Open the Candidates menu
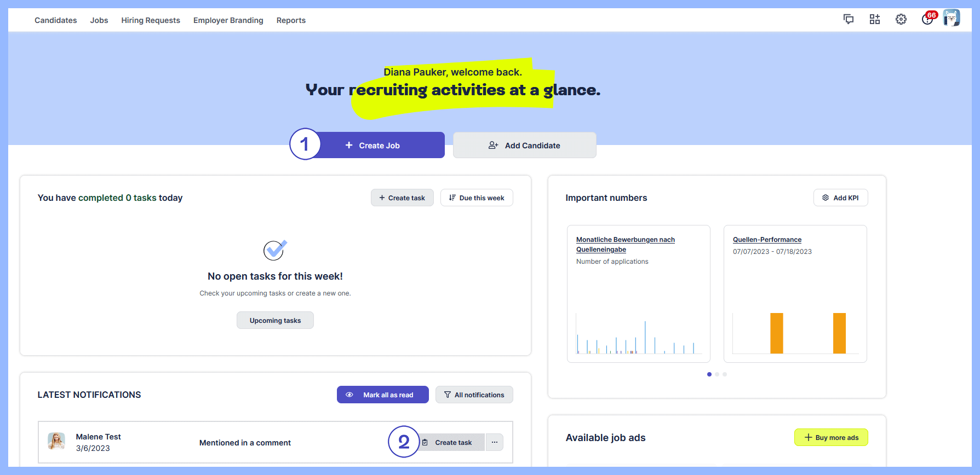Image resolution: width=980 pixels, height=475 pixels. pyautogui.click(x=56, y=20)
